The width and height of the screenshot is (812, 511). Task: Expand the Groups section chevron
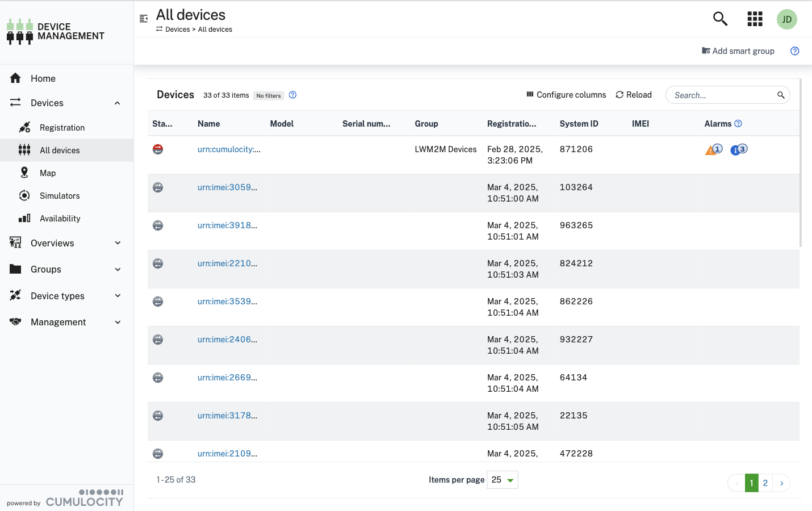(118, 269)
